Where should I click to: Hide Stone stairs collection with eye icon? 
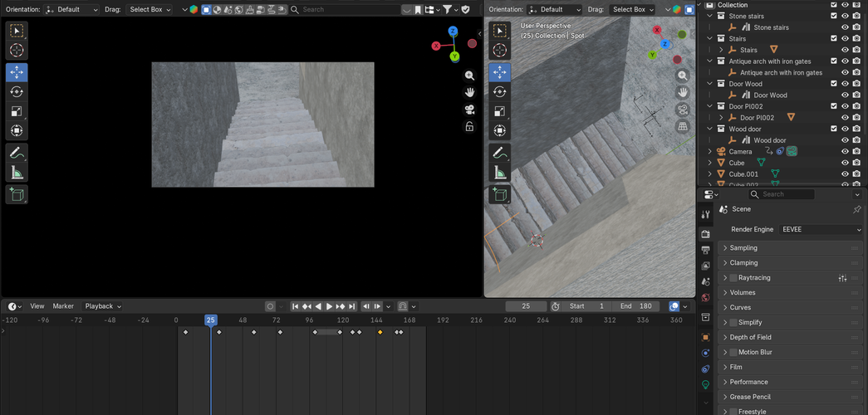click(845, 16)
